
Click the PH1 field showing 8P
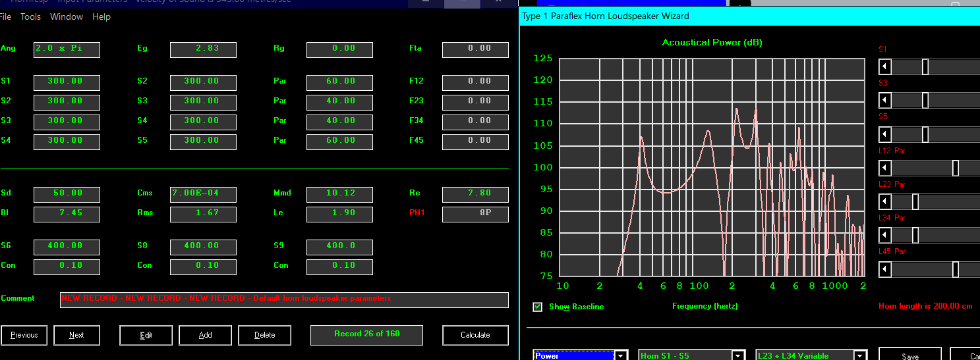[x=475, y=214]
